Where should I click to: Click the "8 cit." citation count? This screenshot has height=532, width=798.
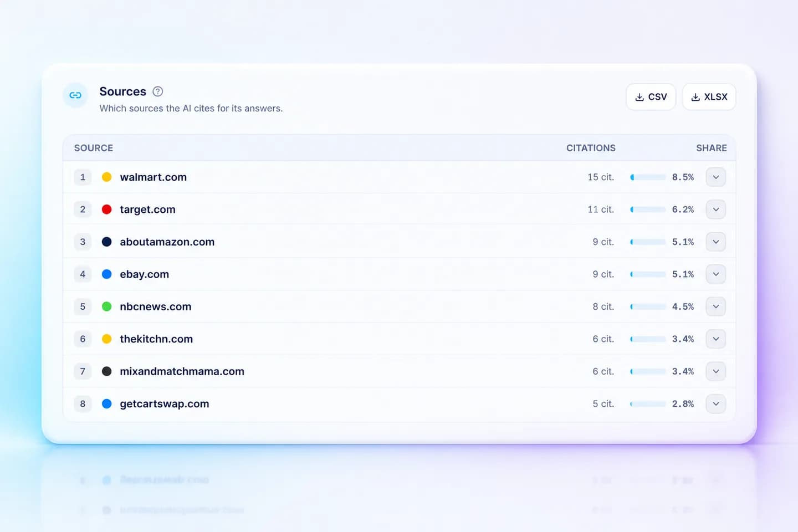[603, 306]
